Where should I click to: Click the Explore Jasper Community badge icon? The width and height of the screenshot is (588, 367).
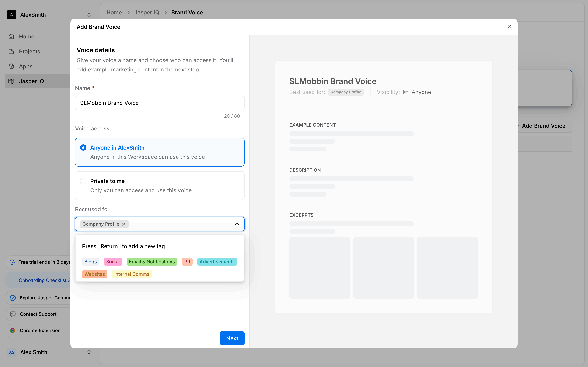(x=13, y=298)
